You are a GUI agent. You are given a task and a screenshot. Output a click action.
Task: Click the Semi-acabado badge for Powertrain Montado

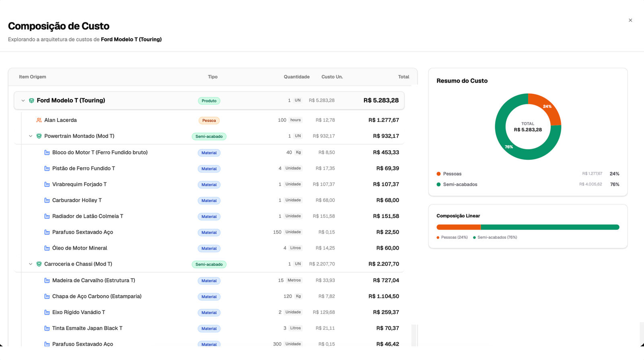tap(209, 137)
